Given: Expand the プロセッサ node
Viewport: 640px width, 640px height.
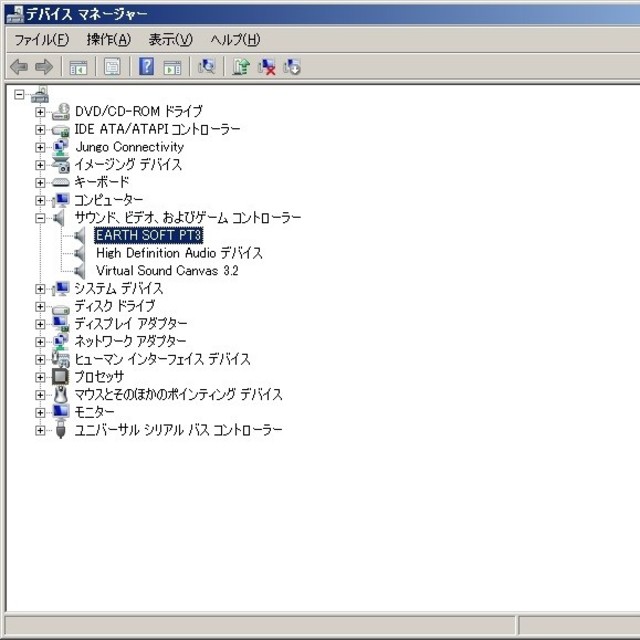Looking at the screenshot, I should click(40, 377).
